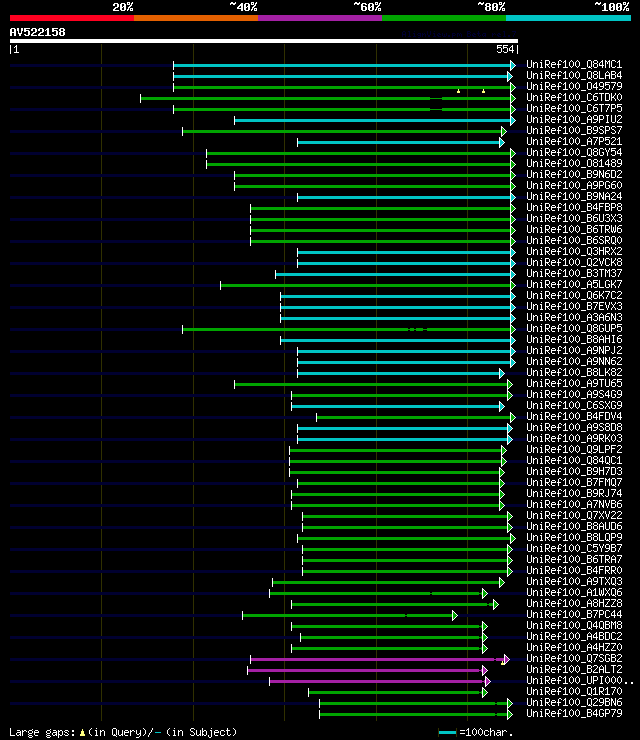640x740 pixels.
Task: Select the query name AV522158
Action: 37,33
